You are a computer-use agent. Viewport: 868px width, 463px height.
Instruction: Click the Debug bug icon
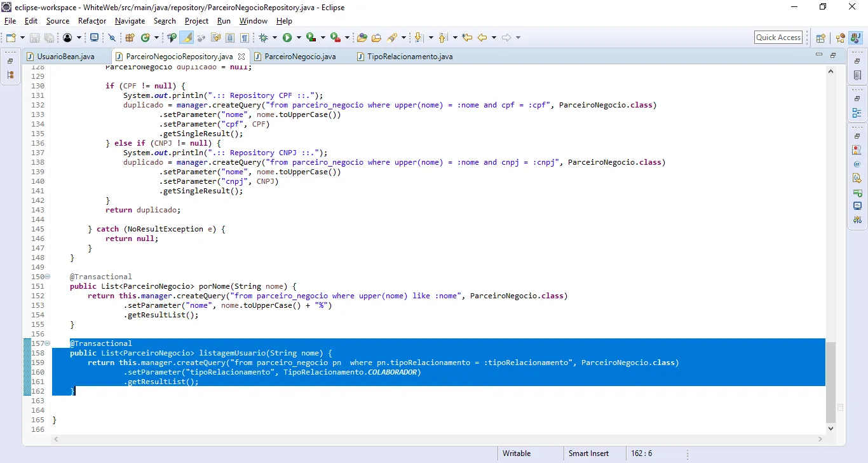[x=263, y=38]
